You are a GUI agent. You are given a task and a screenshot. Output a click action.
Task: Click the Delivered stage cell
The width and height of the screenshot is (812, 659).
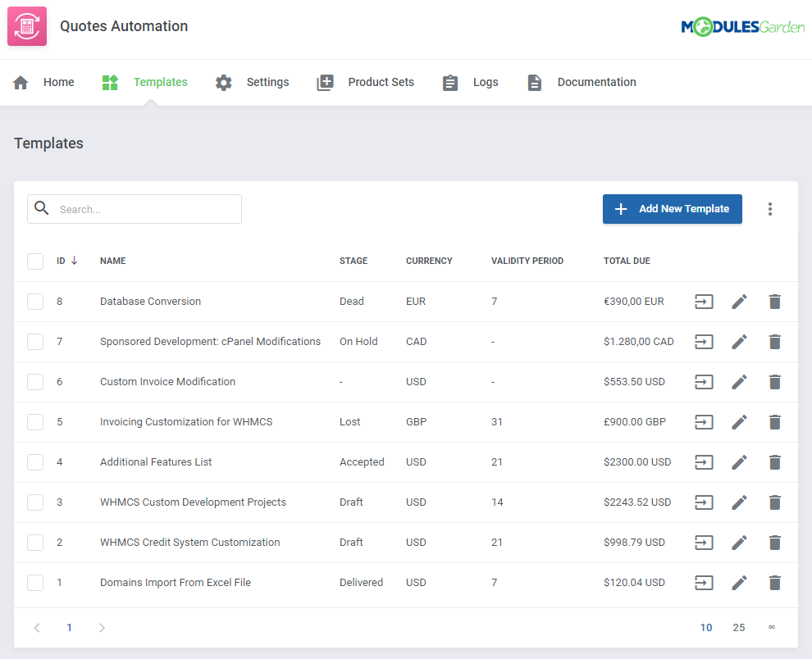coord(362,583)
